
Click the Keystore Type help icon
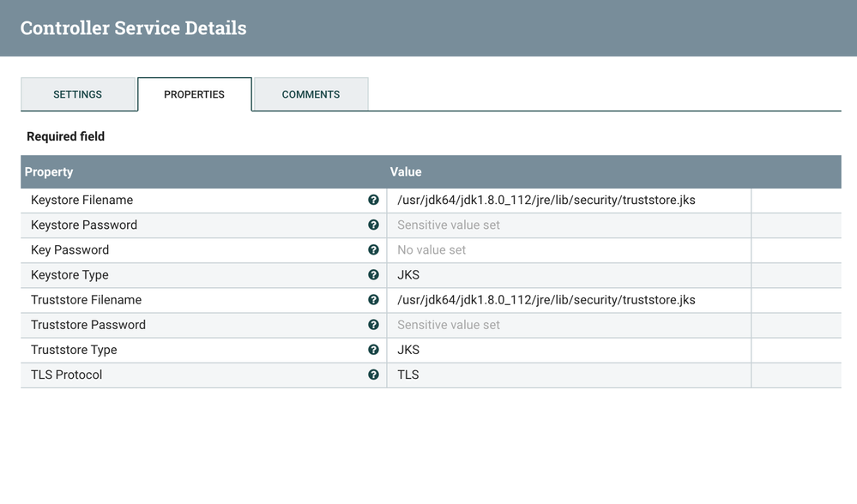373,274
